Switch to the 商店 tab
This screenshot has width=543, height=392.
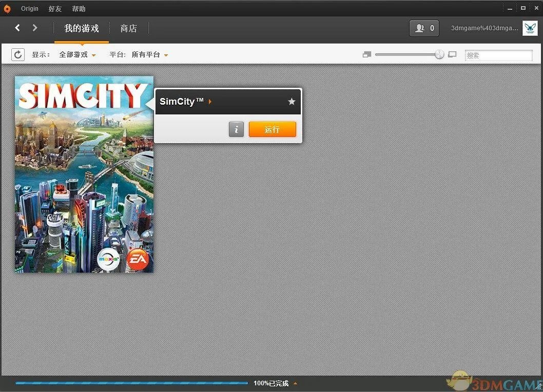click(128, 28)
